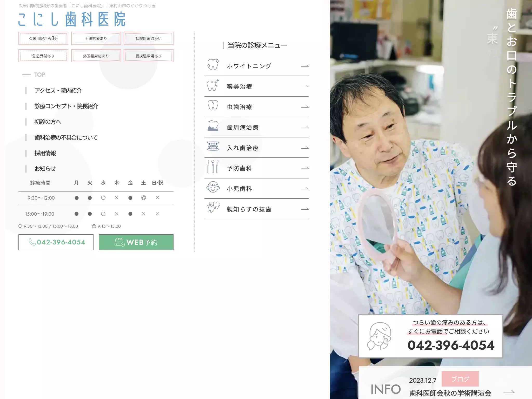Click the 予防歯科 dental tools icon
The image size is (532, 399).
point(213,167)
